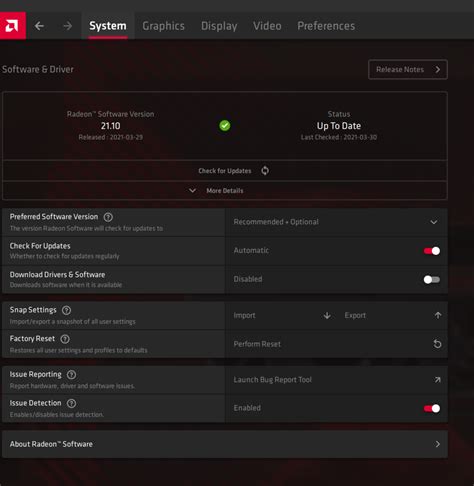Open the Display tab
This screenshot has width=474, height=486.
219,26
